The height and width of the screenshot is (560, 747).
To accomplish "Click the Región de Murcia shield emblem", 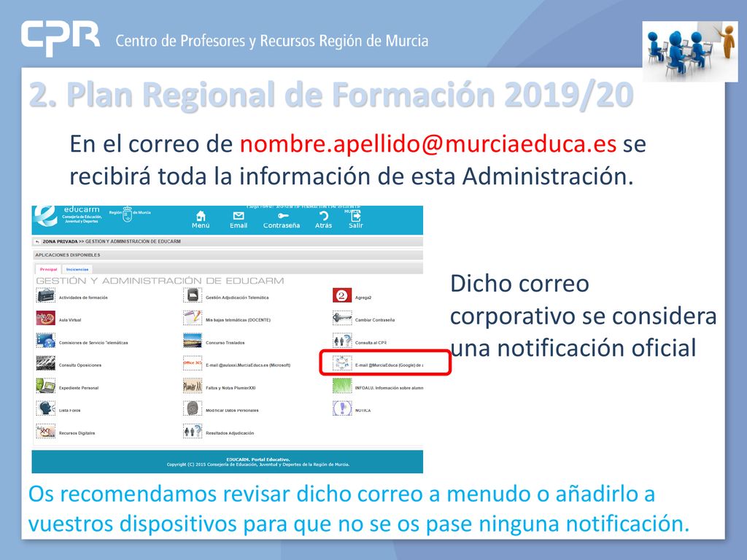I will (127, 215).
